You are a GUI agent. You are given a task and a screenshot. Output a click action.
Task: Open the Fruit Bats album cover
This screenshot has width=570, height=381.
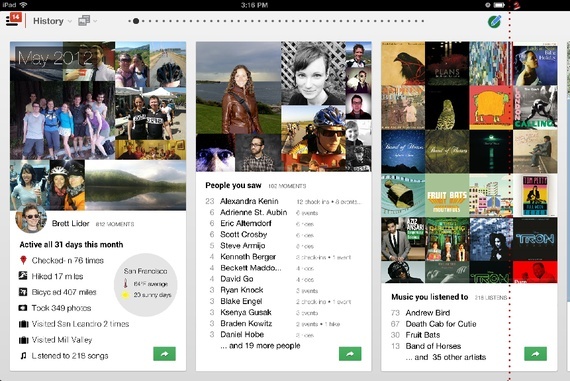coord(447,195)
